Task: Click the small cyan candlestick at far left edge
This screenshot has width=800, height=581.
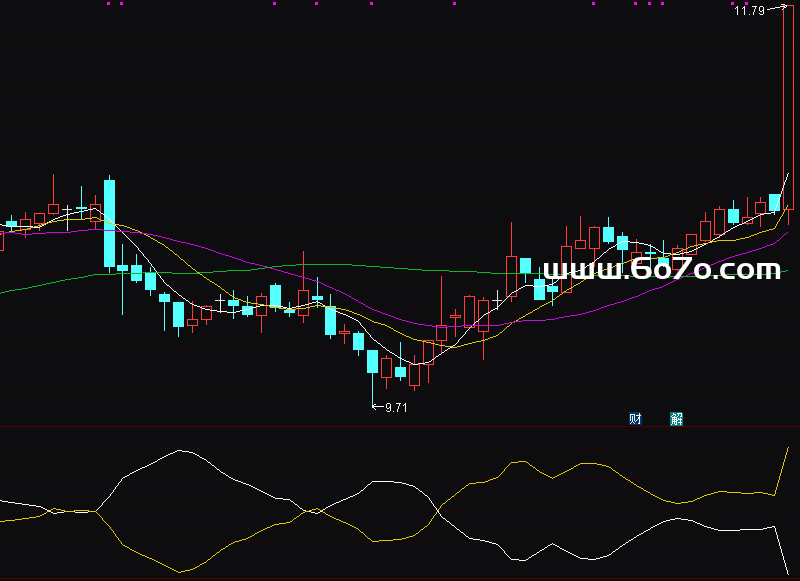Action: click(11, 223)
